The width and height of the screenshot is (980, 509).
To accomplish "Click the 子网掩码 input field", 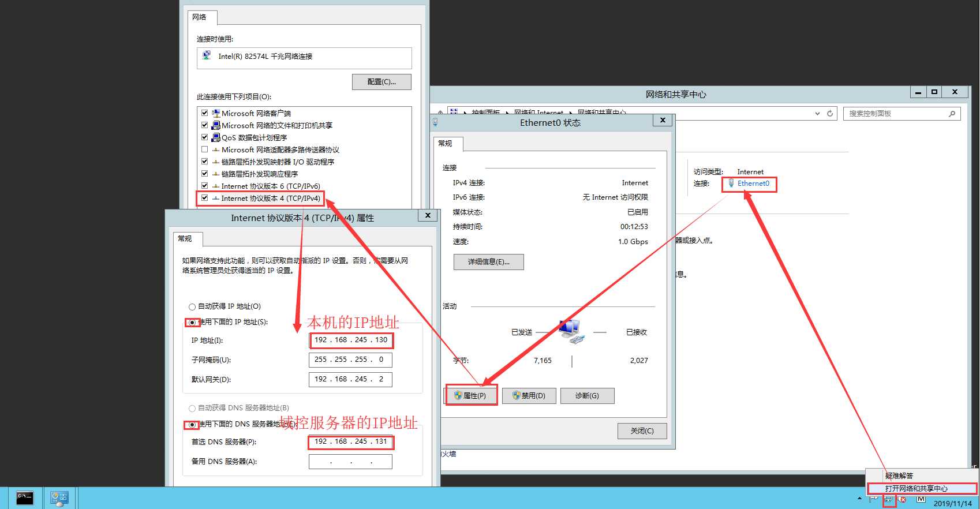I will [x=351, y=360].
